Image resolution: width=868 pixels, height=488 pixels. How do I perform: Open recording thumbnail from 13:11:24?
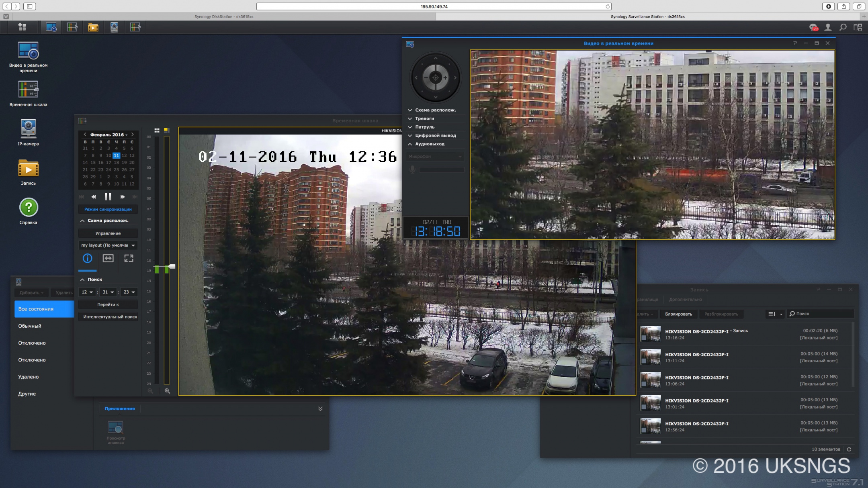pos(650,357)
